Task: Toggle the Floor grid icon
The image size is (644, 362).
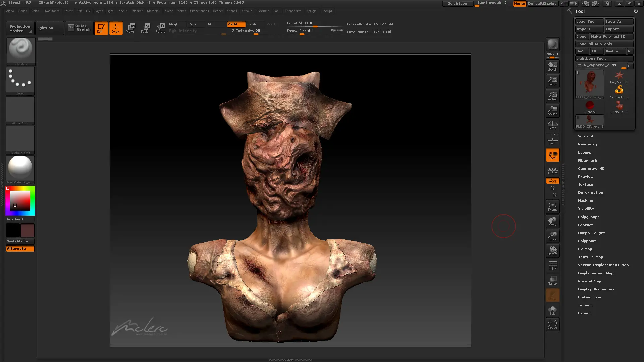Action: [x=552, y=139]
